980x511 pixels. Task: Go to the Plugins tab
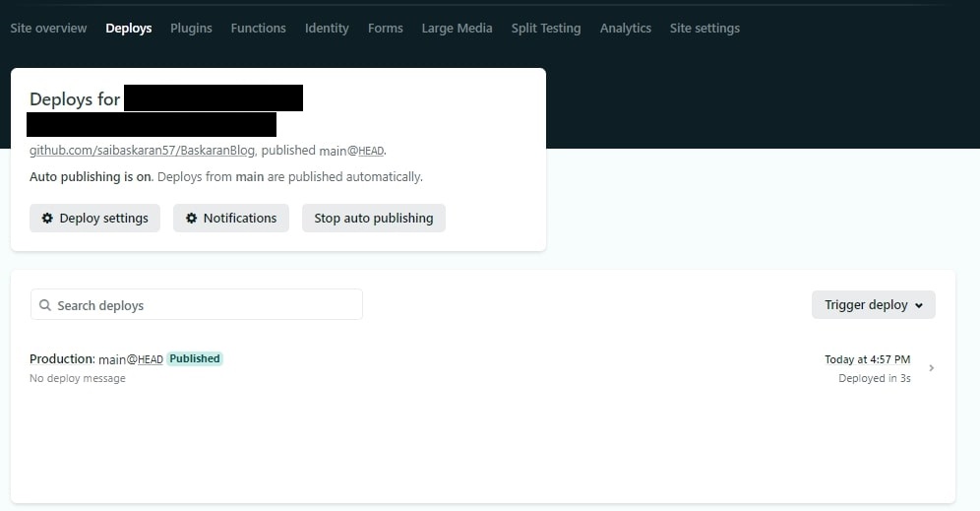(x=191, y=29)
